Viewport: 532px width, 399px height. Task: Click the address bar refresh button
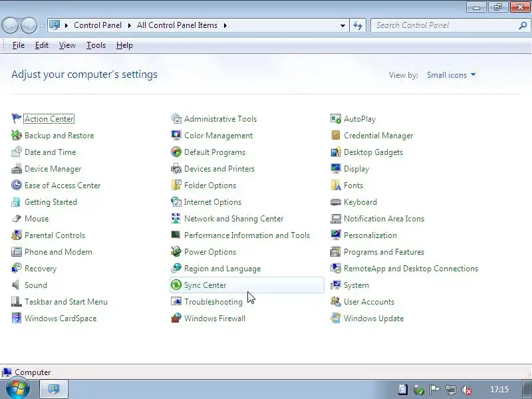tap(358, 25)
